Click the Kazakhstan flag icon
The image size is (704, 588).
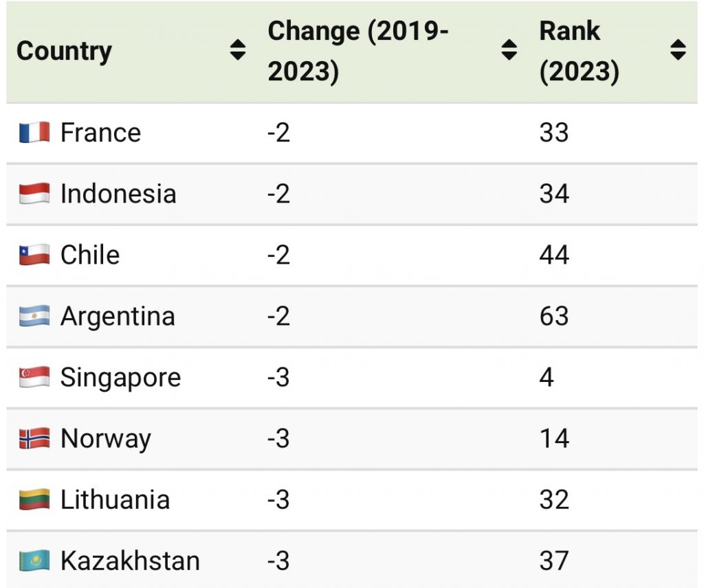[34, 561]
